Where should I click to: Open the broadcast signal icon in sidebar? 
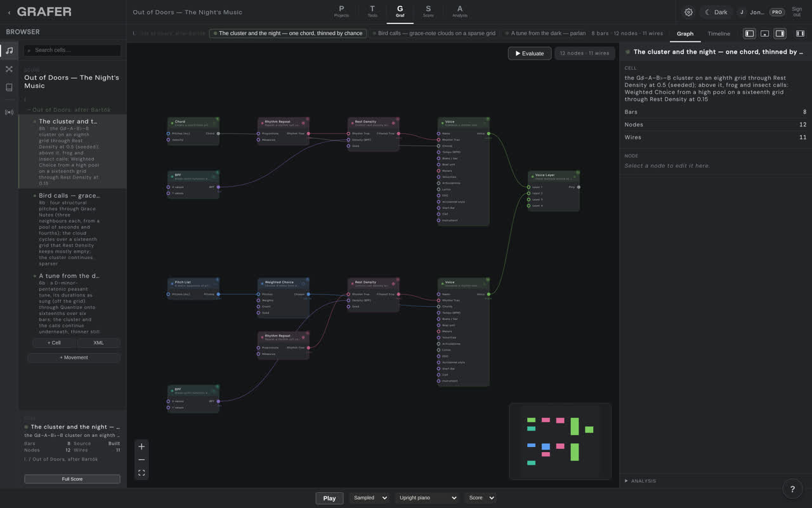click(x=9, y=112)
